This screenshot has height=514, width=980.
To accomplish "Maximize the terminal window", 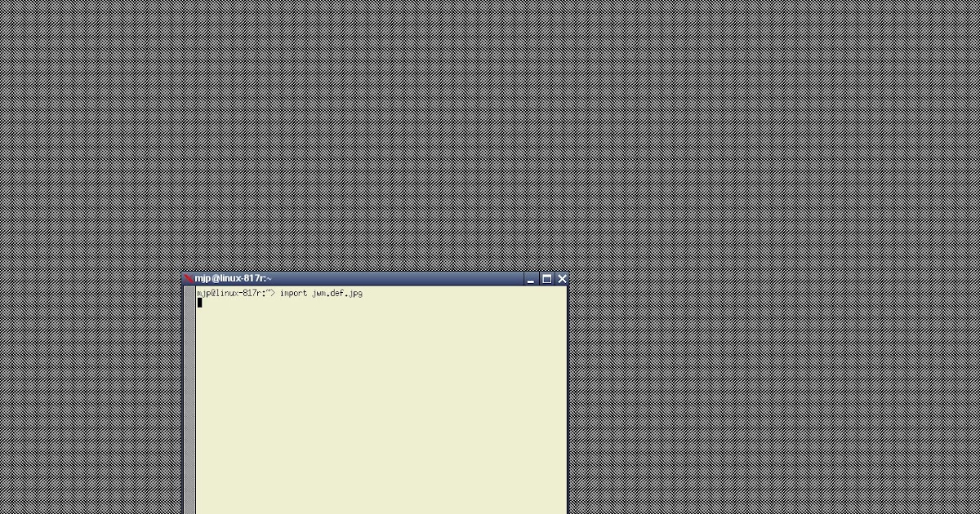I will tap(546, 278).
